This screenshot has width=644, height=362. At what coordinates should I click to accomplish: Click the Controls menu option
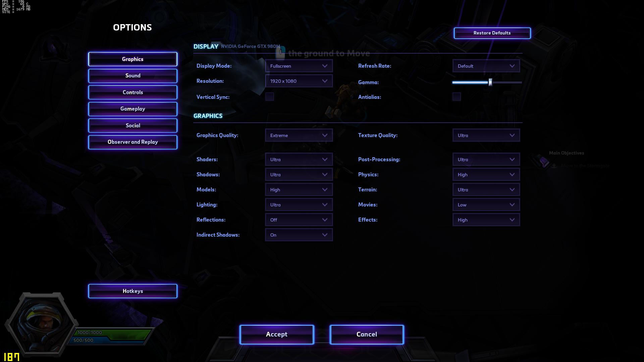(x=133, y=92)
